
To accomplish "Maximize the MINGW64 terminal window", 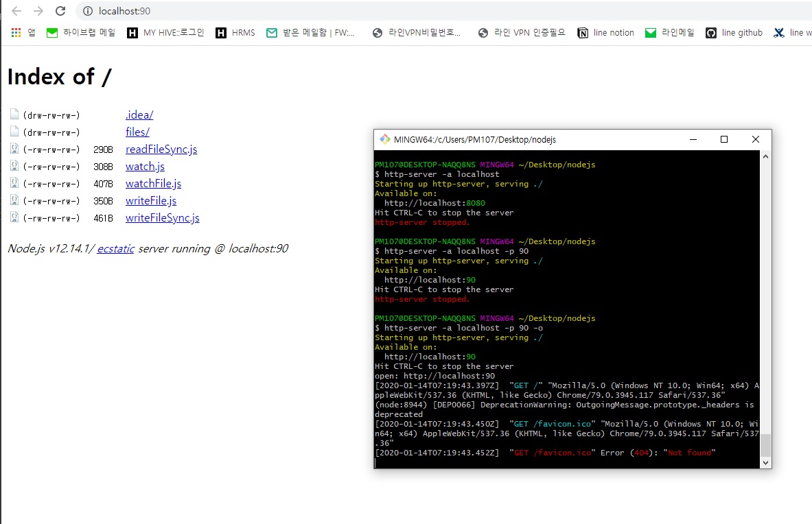I will [723, 139].
